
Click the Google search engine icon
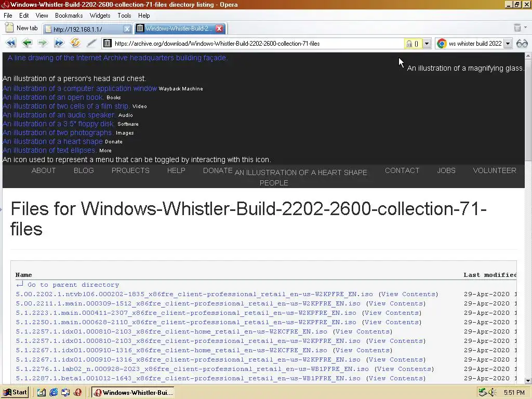[442, 44]
